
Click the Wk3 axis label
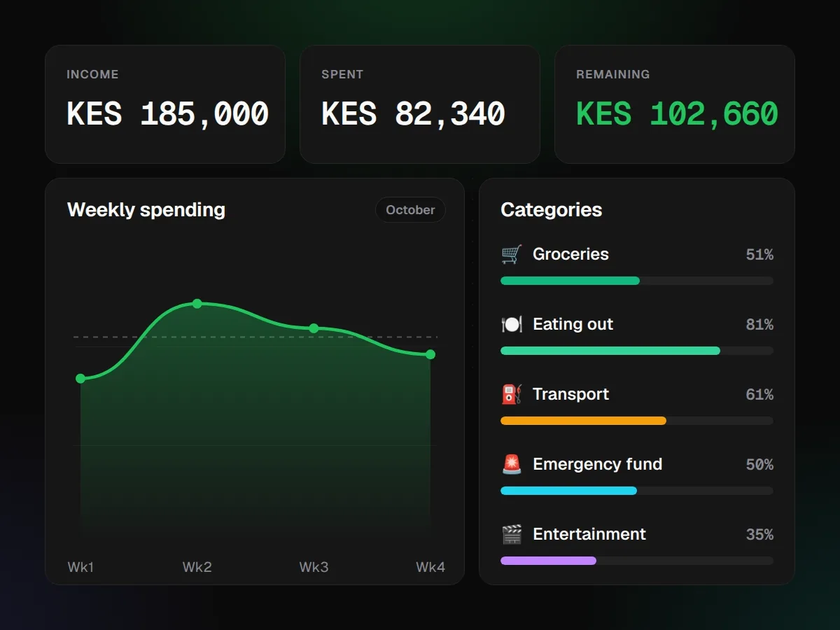[314, 567]
